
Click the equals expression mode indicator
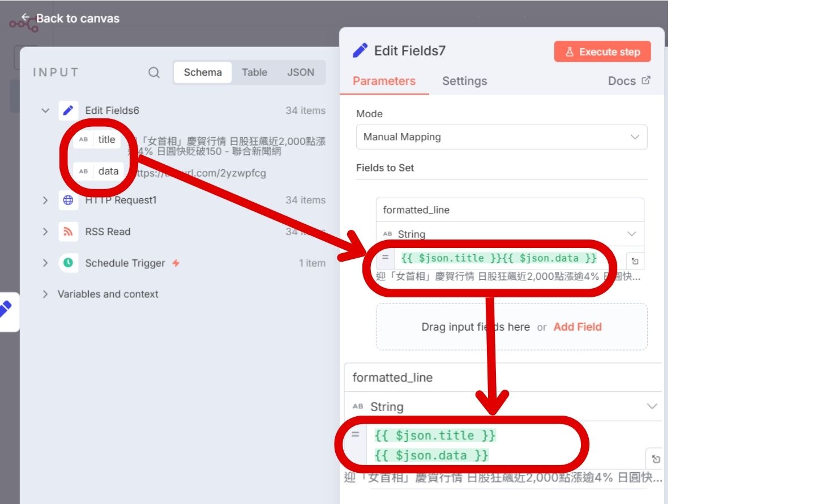pos(384,258)
